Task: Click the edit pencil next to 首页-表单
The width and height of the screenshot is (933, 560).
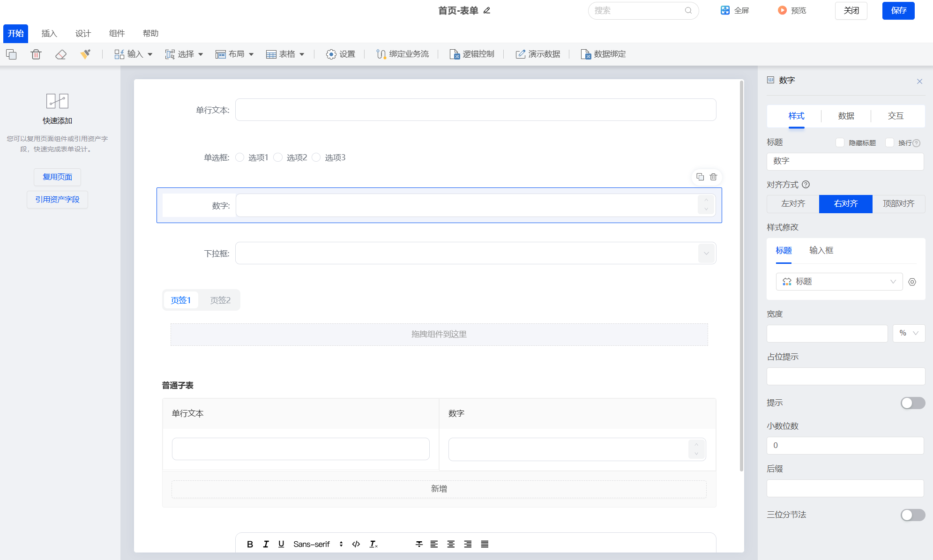Action: pyautogui.click(x=487, y=10)
